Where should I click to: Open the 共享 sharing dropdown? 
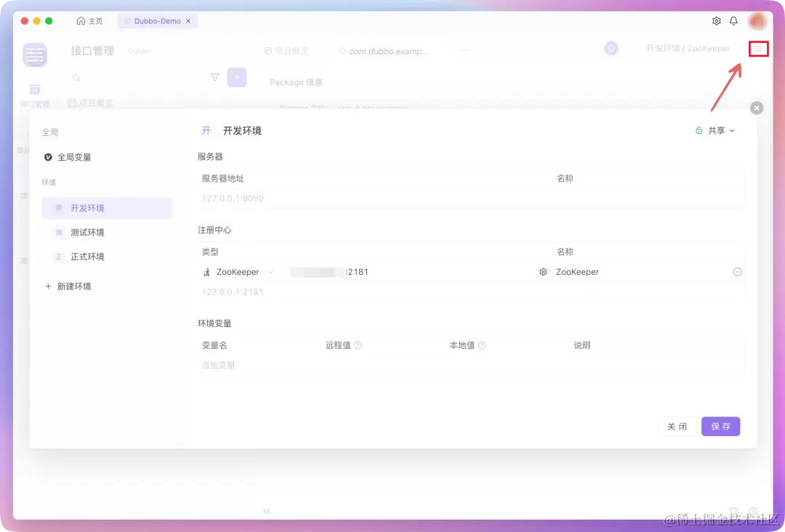pyautogui.click(x=714, y=130)
